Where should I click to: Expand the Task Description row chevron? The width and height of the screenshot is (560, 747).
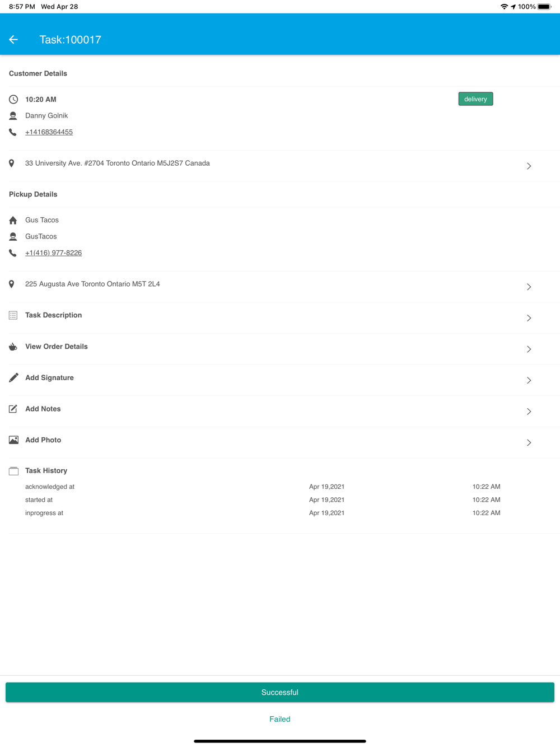coord(529,318)
